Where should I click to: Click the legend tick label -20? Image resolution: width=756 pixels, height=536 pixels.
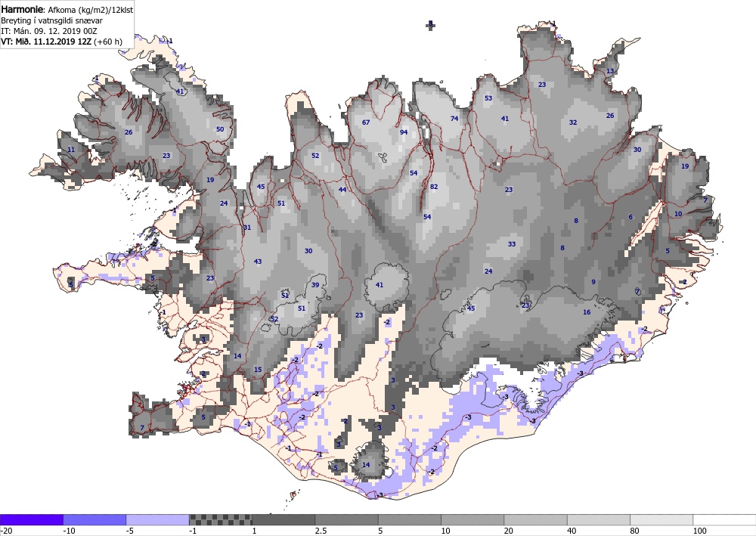(x=6, y=531)
